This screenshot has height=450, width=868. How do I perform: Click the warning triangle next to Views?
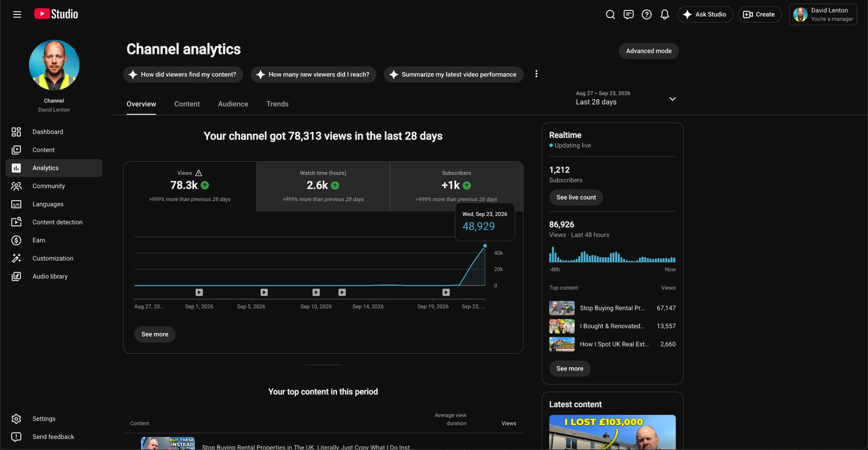coord(199,173)
